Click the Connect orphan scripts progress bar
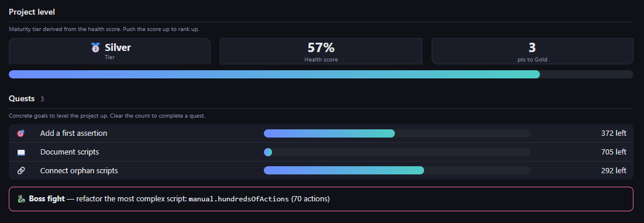The width and height of the screenshot is (644, 223). (397, 170)
